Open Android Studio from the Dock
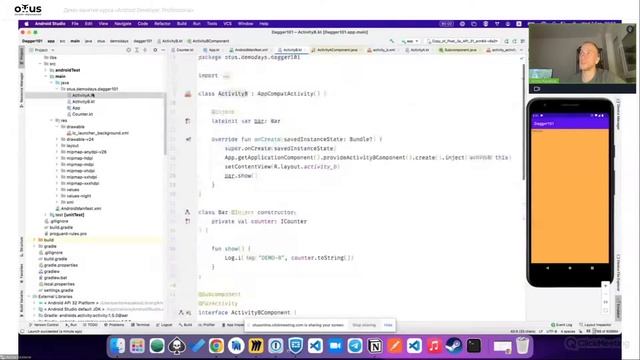 point(236,346)
